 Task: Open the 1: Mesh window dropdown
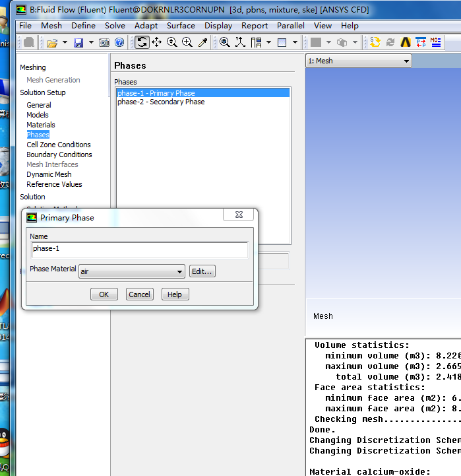coord(359,61)
